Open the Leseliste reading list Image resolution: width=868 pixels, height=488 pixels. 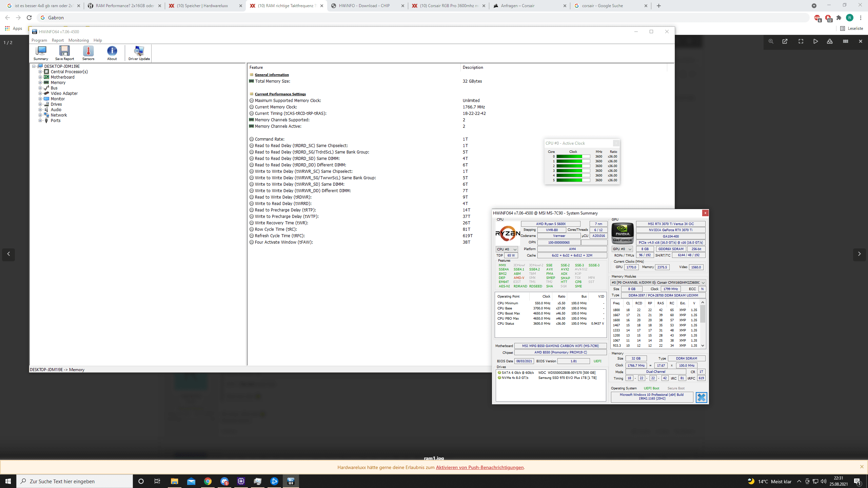[x=852, y=28]
